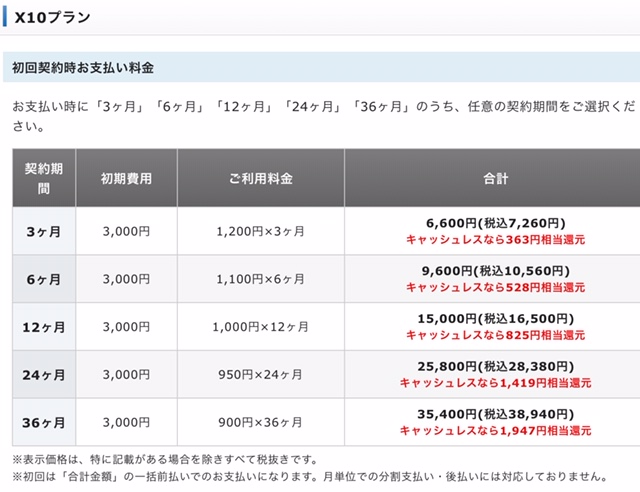Click the 合計 column header

tap(495, 178)
